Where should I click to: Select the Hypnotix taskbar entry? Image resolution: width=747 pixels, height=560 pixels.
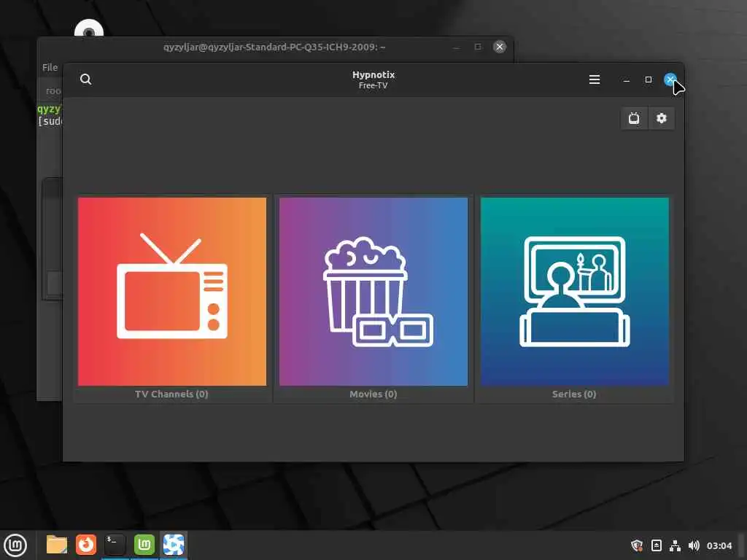(174, 545)
